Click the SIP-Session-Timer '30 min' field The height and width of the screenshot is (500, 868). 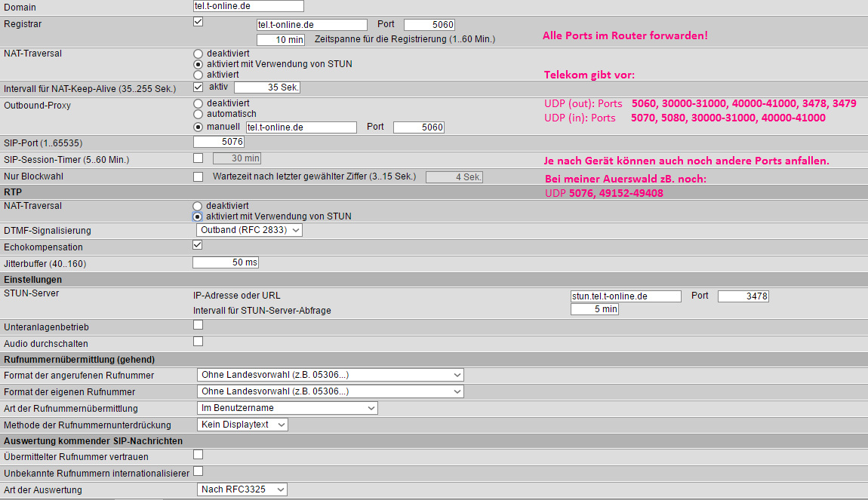(237, 158)
